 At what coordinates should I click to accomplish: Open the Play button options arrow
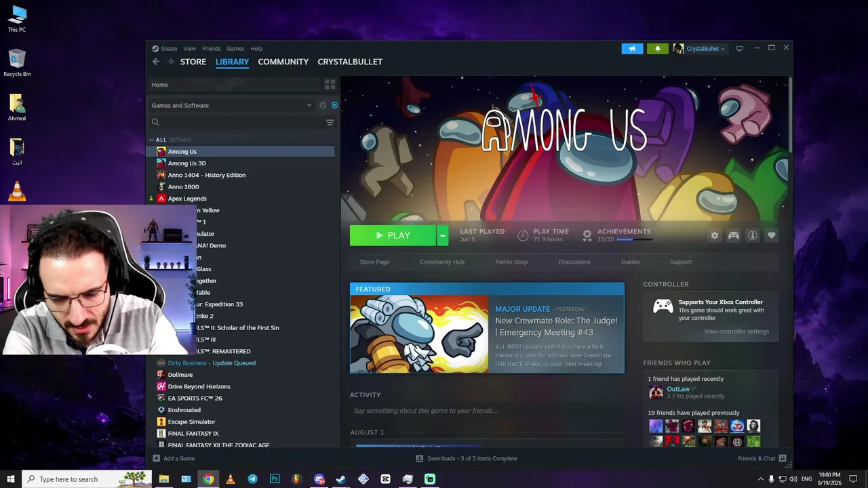coord(442,235)
